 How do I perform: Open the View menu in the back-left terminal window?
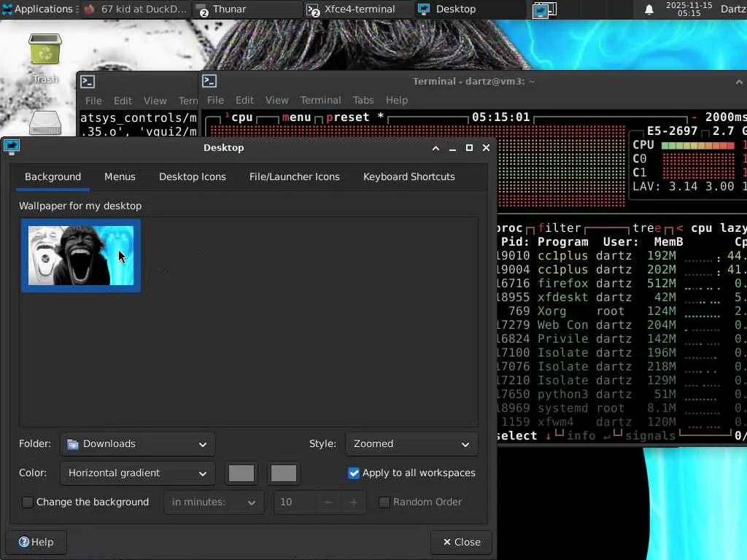pyautogui.click(x=155, y=101)
